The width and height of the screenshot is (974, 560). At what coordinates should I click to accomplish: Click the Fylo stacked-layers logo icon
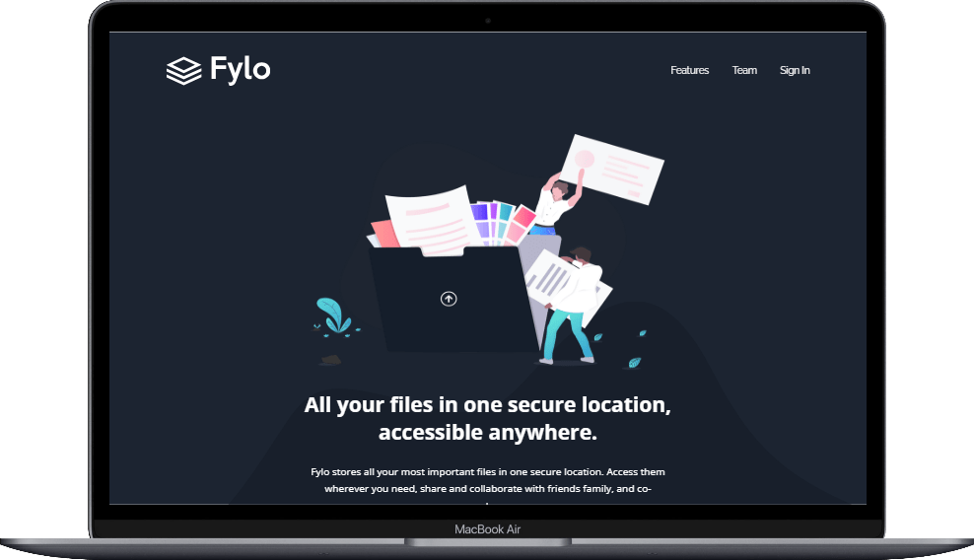(184, 70)
